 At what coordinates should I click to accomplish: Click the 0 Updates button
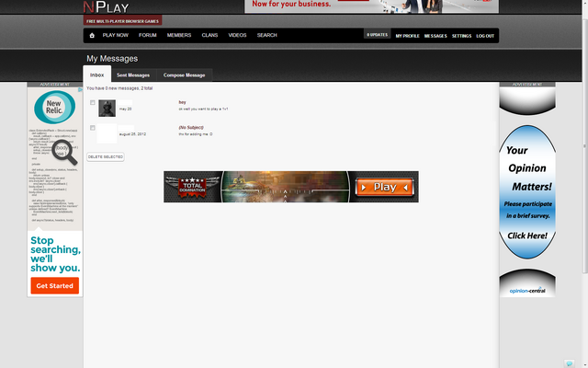[x=377, y=35]
